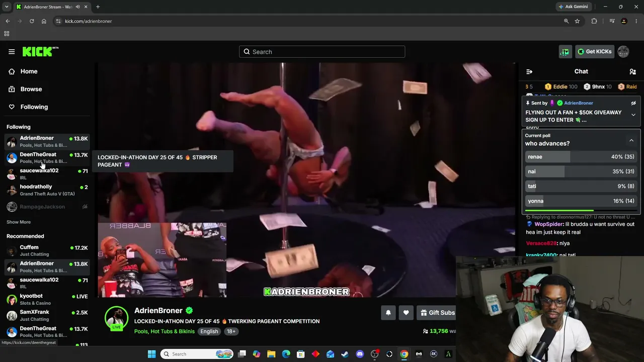Open recommended channel Cuffem
This screenshot has height=362, width=644.
47,250
